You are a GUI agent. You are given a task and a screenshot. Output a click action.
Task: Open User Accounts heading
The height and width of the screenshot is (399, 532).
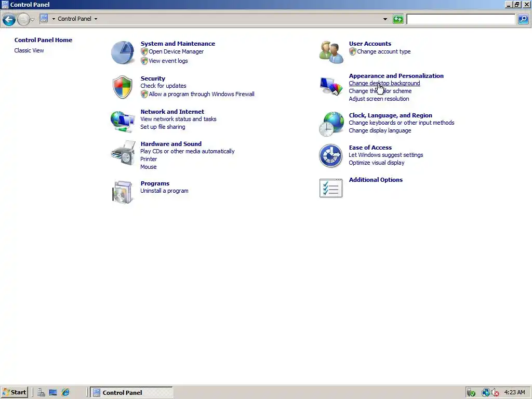370,44
